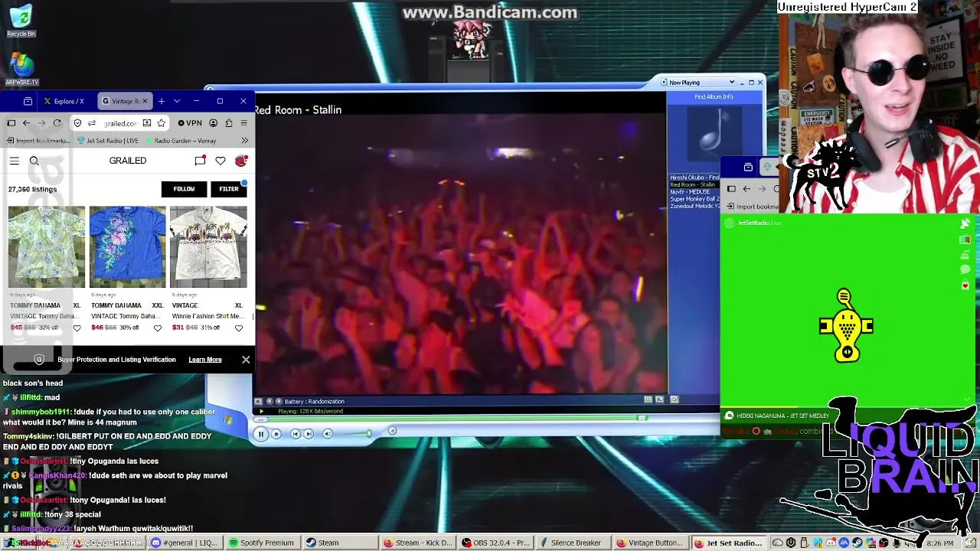
Task: Favorite the $31 Winnie Fashion listing
Action: point(239,328)
